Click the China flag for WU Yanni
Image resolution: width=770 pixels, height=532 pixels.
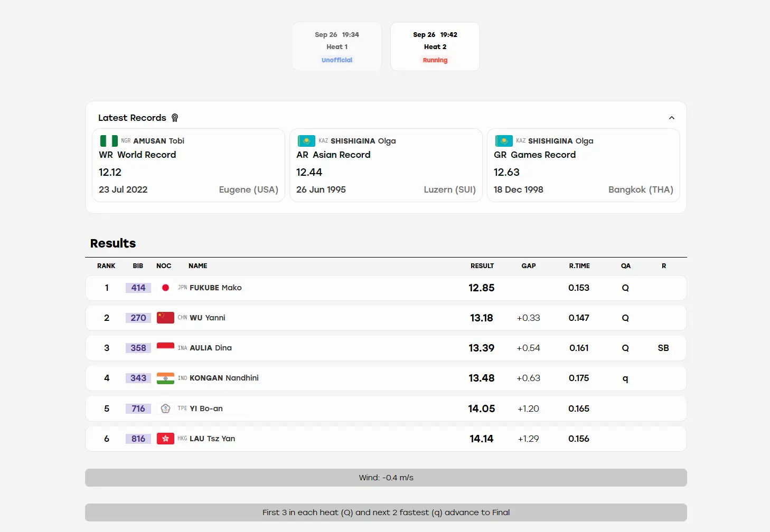pos(165,318)
